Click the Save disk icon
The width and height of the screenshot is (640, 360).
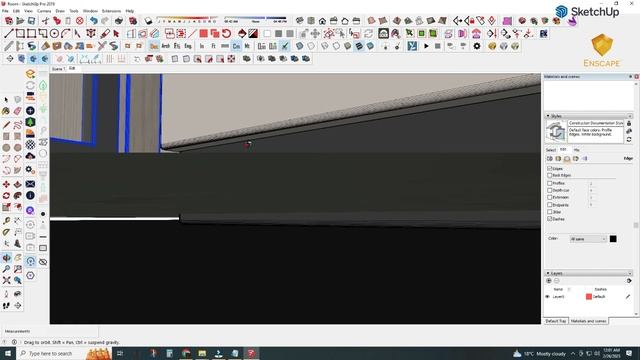tap(31, 21)
